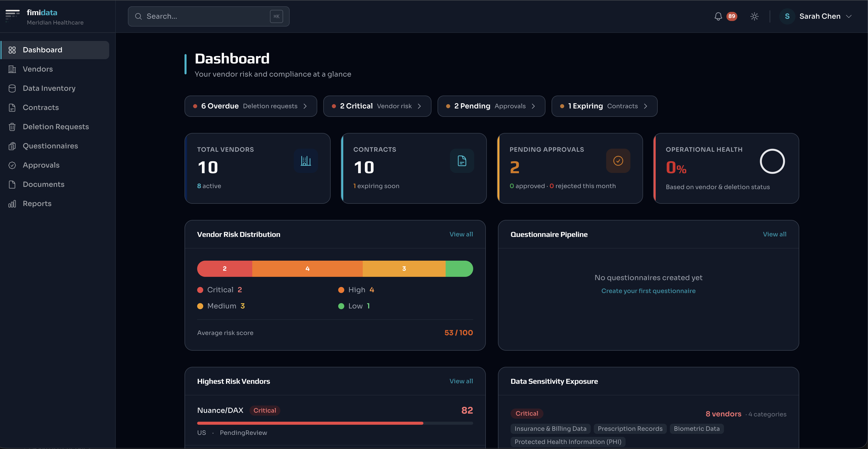Click the Total Vendors building icon

(306, 161)
